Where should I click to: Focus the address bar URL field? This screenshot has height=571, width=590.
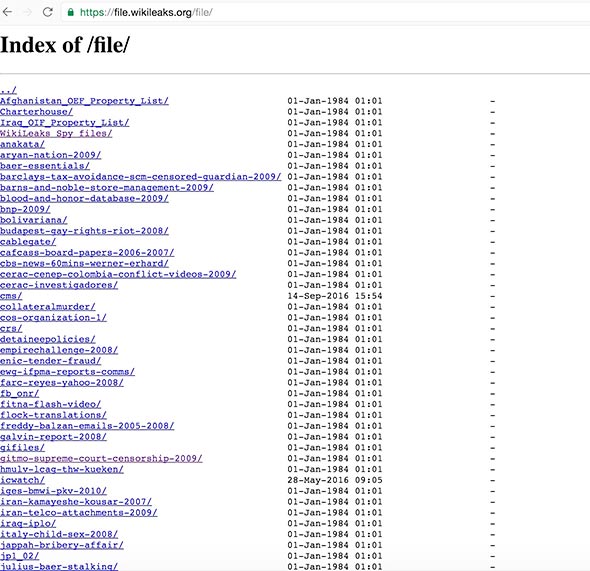(x=325, y=12)
